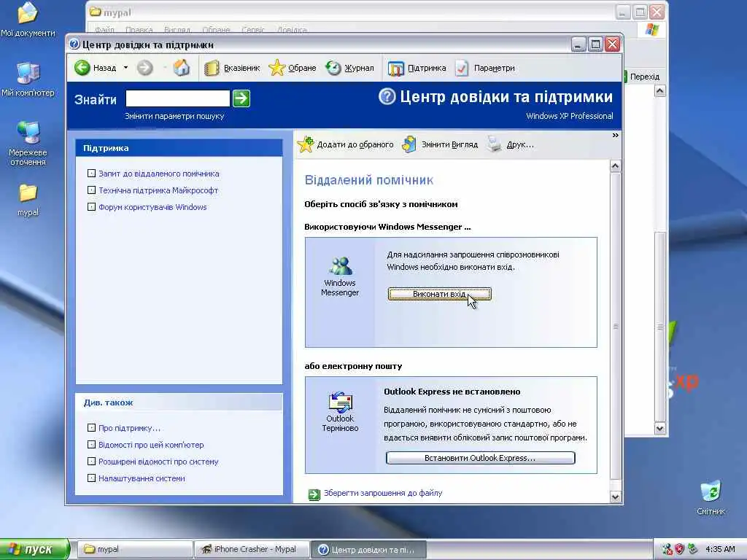Viewport: 747px width, 560px height.
Task: Click the network connection tray icon
Action: (667, 550)
